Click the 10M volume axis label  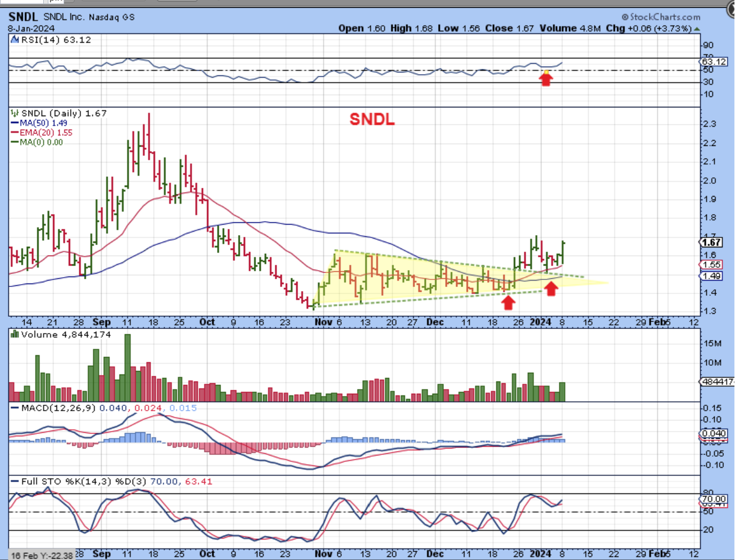tap(712, 363)
